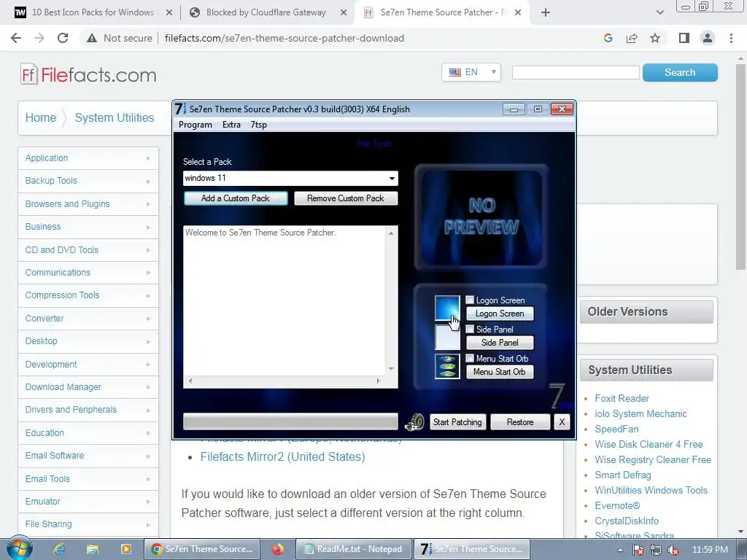The height and width of the screenshot is (560, 747).
Task: Open a new Chrome tab
Action: coord(546,12)
